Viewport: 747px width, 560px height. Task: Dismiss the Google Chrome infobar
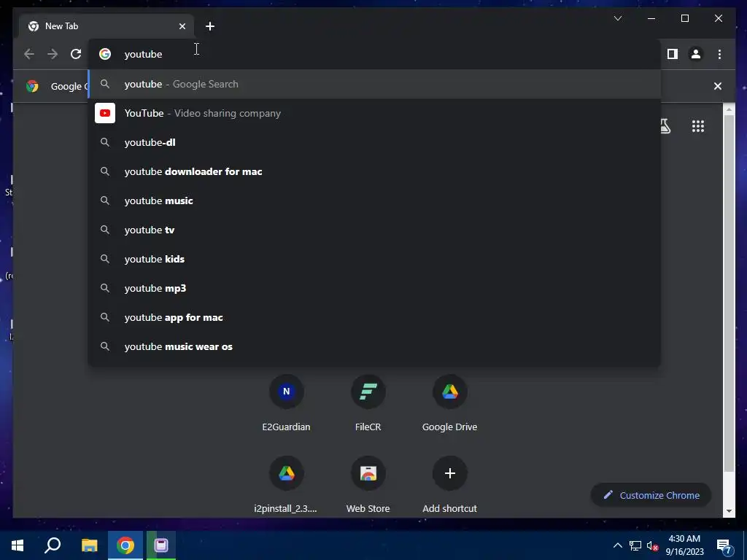pyautogui.click(x=718, y=86)
